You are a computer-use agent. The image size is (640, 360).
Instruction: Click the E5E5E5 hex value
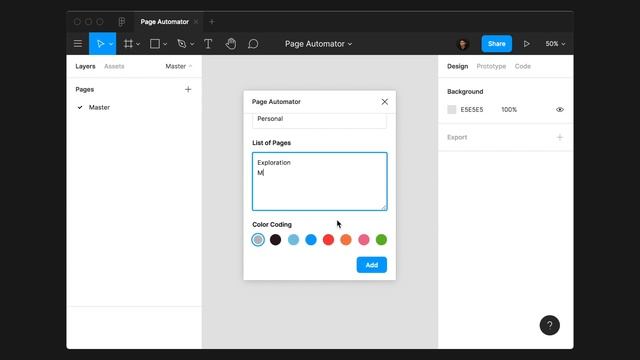coord(472,109)
